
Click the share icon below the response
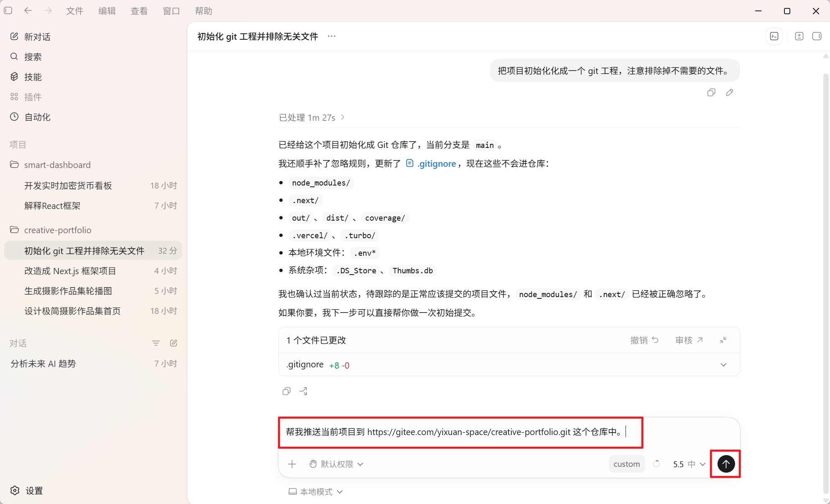(x=304, y=391)
